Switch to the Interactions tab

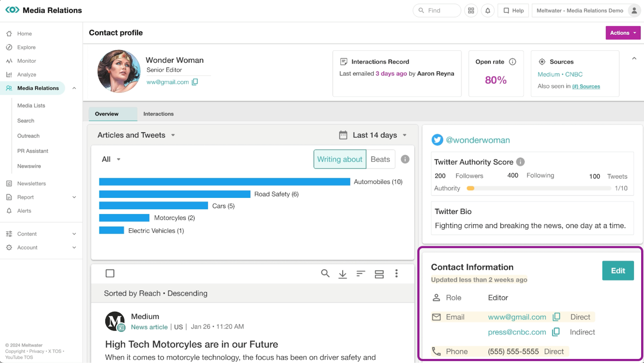[159, 114]
